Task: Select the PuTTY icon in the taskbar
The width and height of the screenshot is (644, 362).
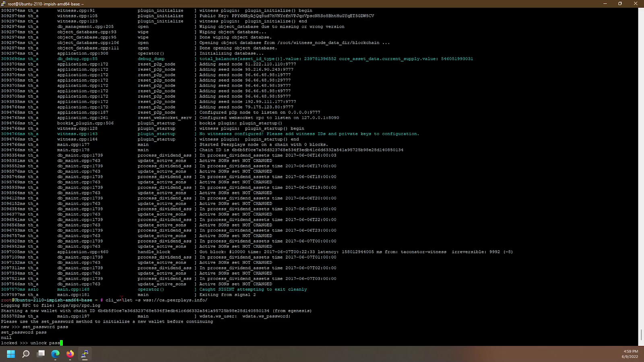Action: tap(85, 354)
